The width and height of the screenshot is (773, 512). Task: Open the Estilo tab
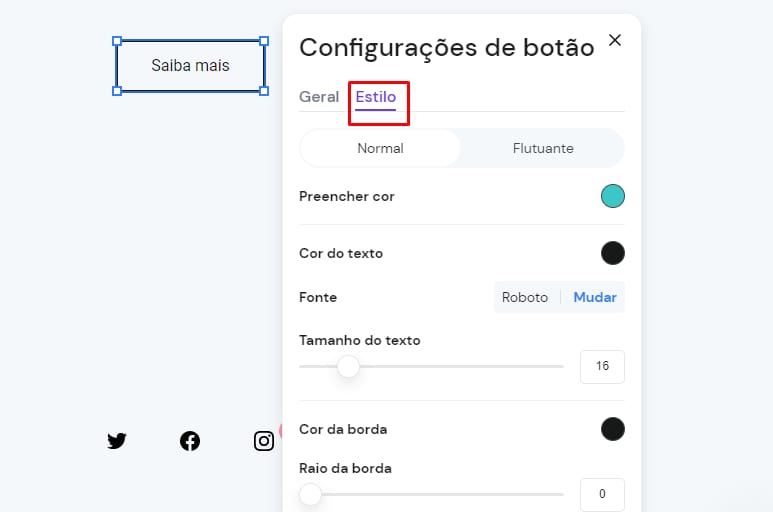point(376,97)
